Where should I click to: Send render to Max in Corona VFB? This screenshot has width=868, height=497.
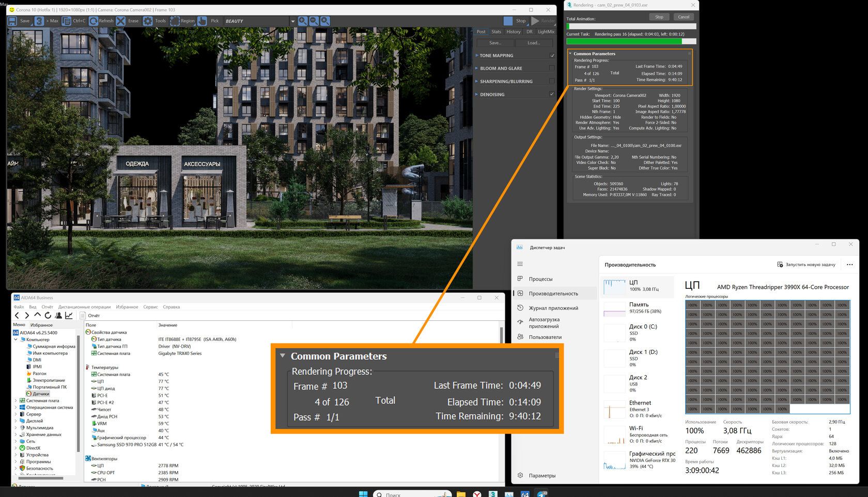point(47,21)
